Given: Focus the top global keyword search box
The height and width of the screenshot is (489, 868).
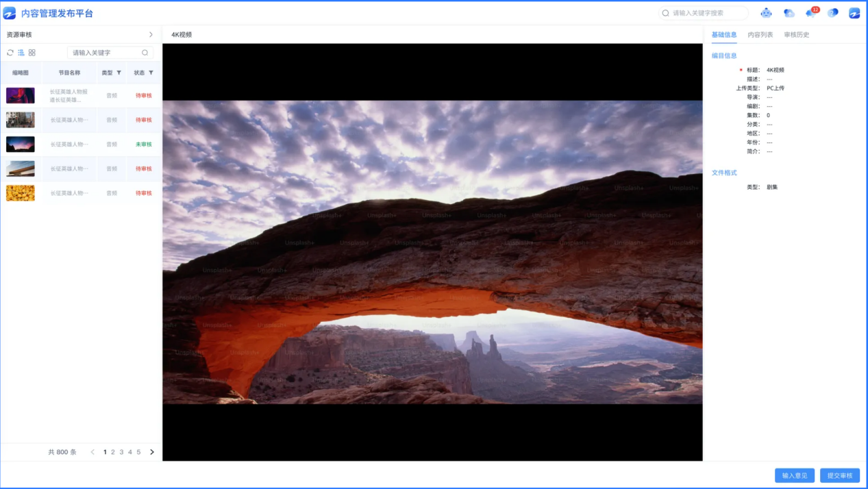Looking at the screenshot, I should pos(706,13).
